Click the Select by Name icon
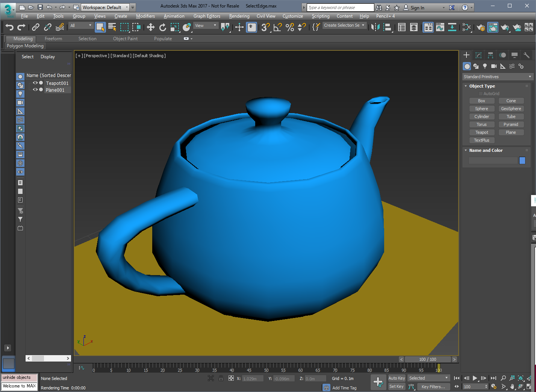The width and height of the screenshot is (536, 392). [x=112, y=27]
